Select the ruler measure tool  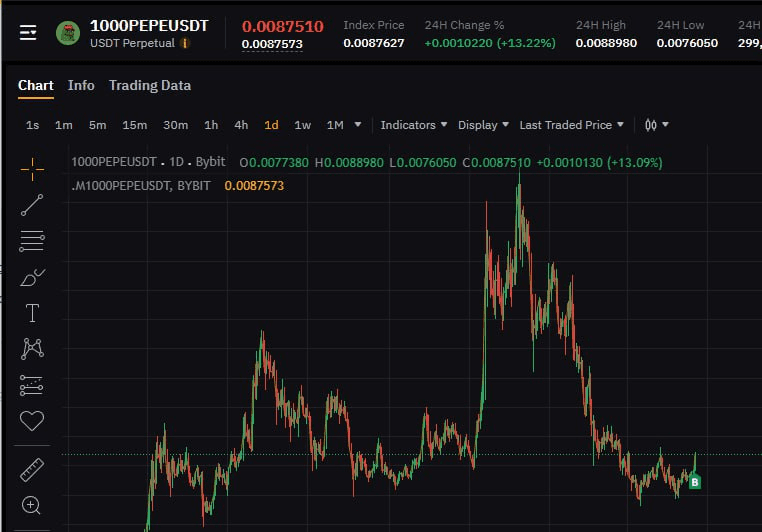click(x=32, y=469)
